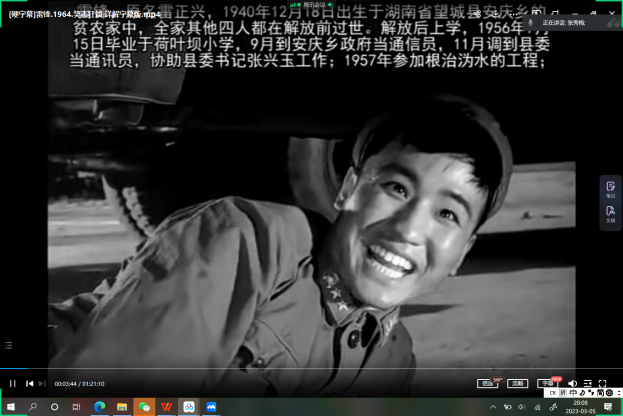
Task: Enter fullscreen mode in player
Action: click(x=602, y=383)
